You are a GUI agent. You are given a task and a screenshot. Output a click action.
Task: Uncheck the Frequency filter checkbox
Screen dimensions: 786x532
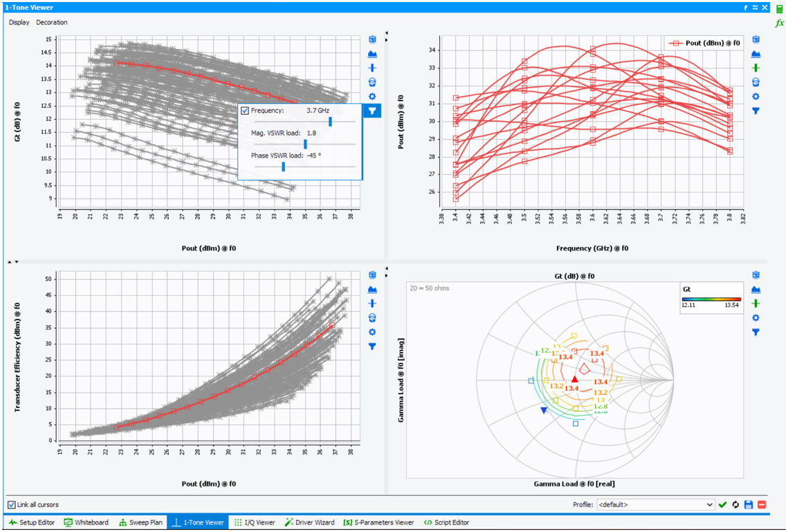click(x=245, y=111)
